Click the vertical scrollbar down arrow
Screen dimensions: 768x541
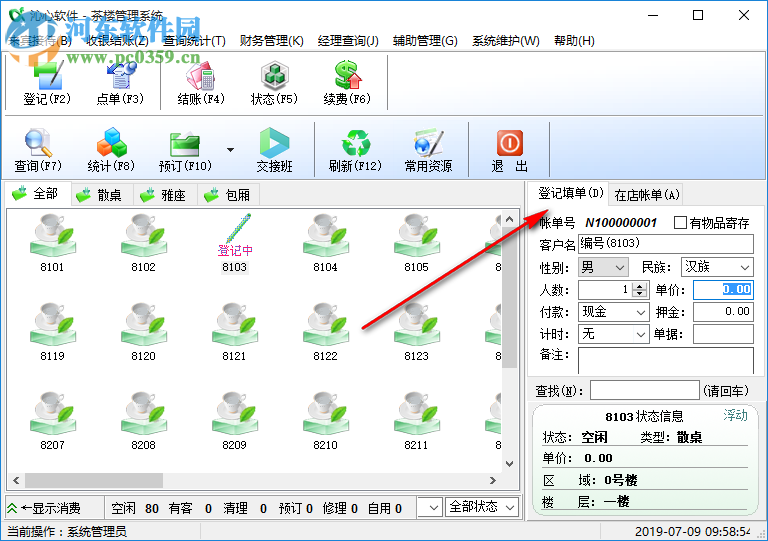[x=509, y=464]
